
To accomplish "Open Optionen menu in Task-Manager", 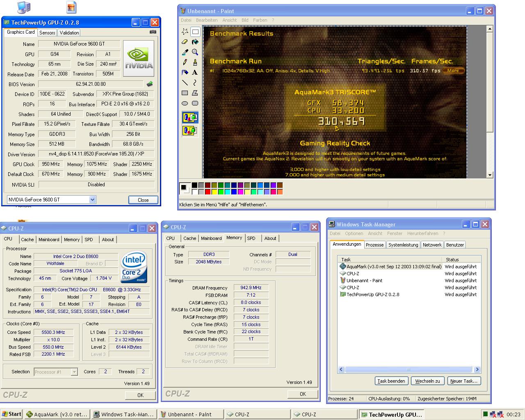I will (x=354, y=233).
